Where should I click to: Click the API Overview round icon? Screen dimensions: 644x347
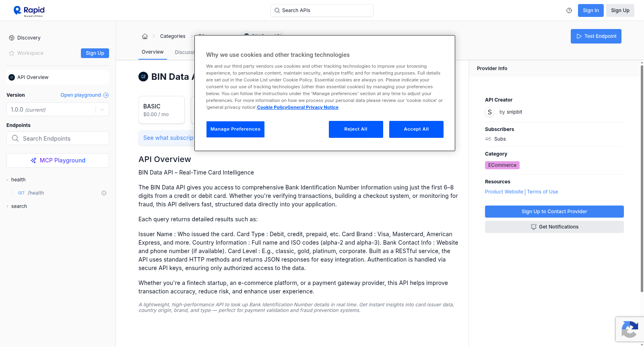pyautogui.click(x=12, y=77)
